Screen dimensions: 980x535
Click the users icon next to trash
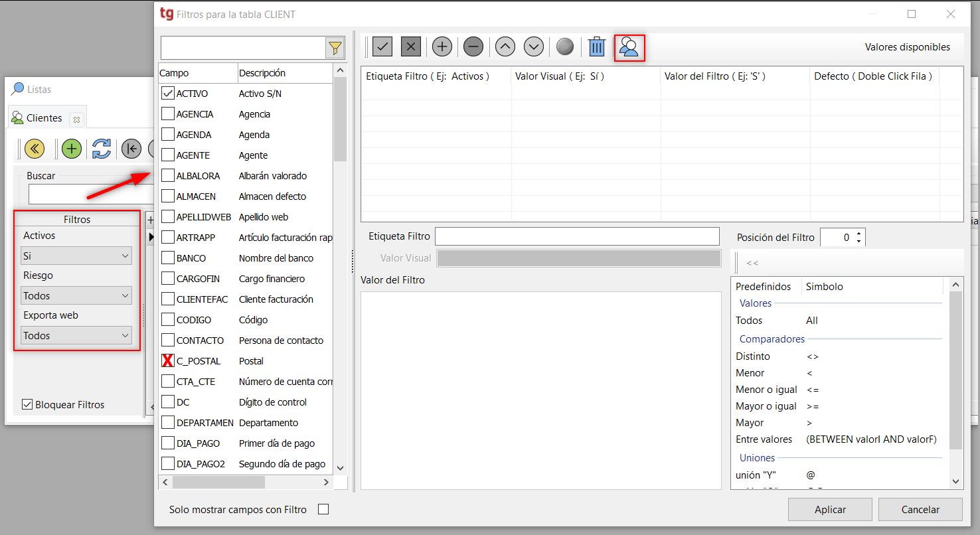point(629,47)
